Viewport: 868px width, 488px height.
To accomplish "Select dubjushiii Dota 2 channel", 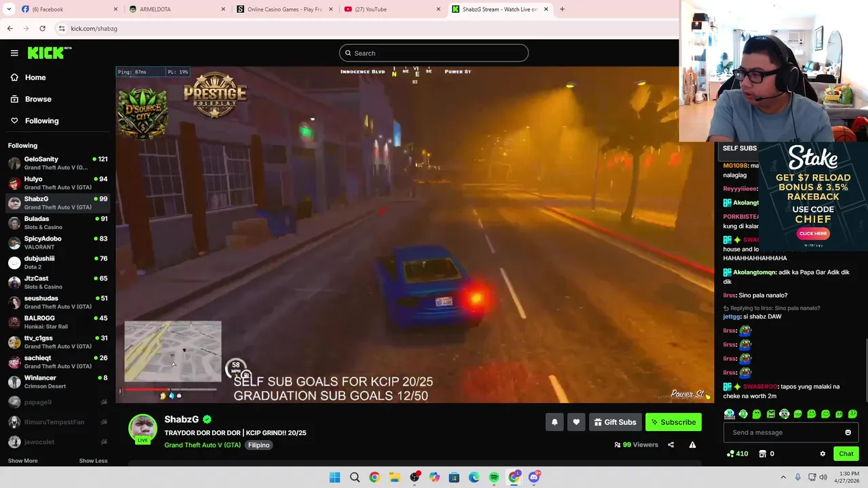I will pos(58,262).
